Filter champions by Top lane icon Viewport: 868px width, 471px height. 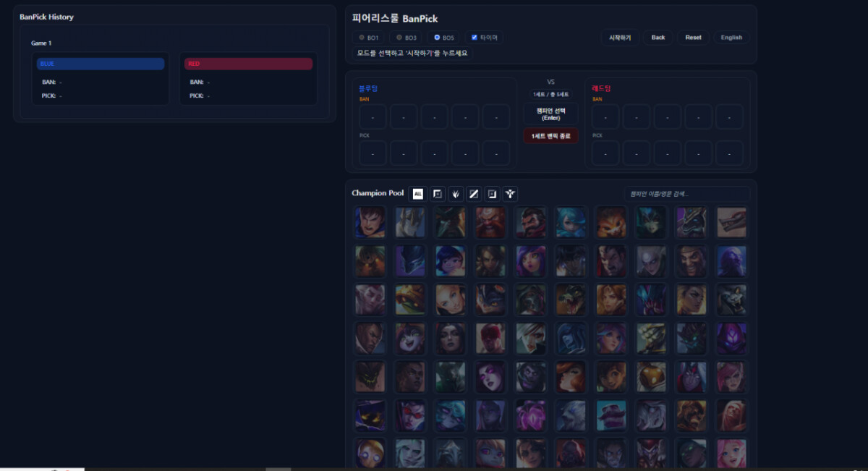click(437, 193)
